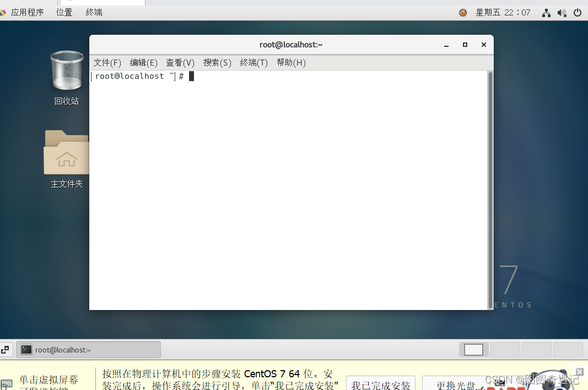
Task: Open the 文件(F) menu in terminal
Action: pyautogui.click(x=107, y=62)
